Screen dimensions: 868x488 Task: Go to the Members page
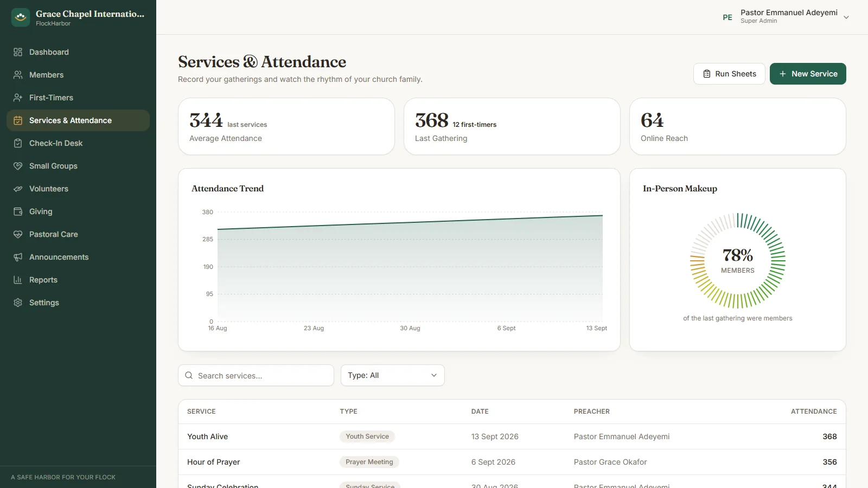tap(78, 75)
